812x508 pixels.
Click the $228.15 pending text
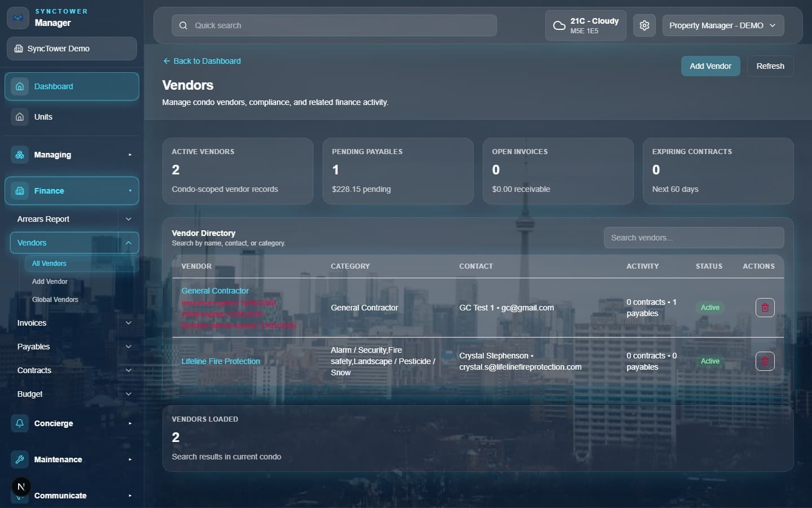361,189
